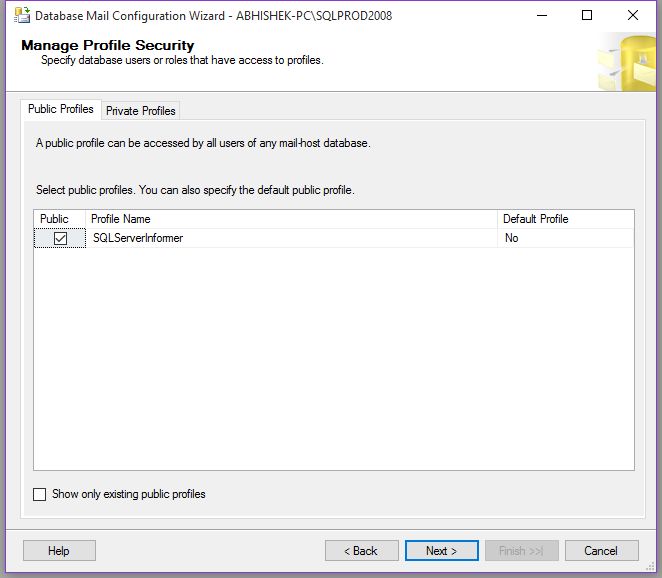Cancel the mail configuration wizard
Screen dimensions: 662x578
tap(602, 551)
